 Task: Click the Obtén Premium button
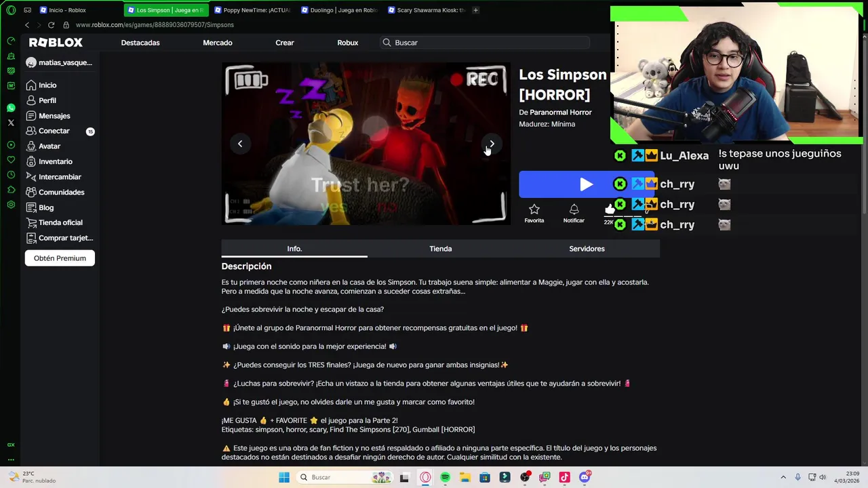[60, 258]
